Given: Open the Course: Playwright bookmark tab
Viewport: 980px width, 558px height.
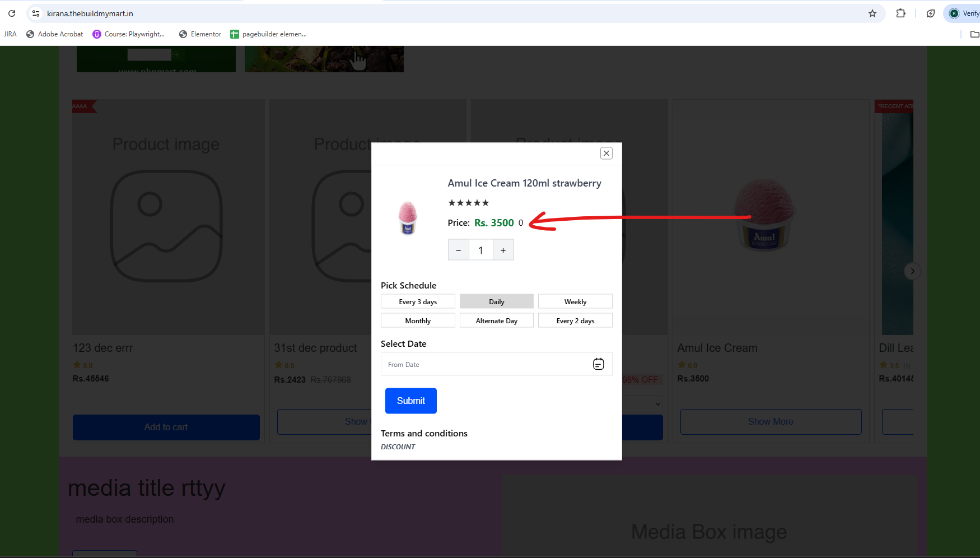Looking at the screenshot, I should pyautogui.click(x=129, y=34).
